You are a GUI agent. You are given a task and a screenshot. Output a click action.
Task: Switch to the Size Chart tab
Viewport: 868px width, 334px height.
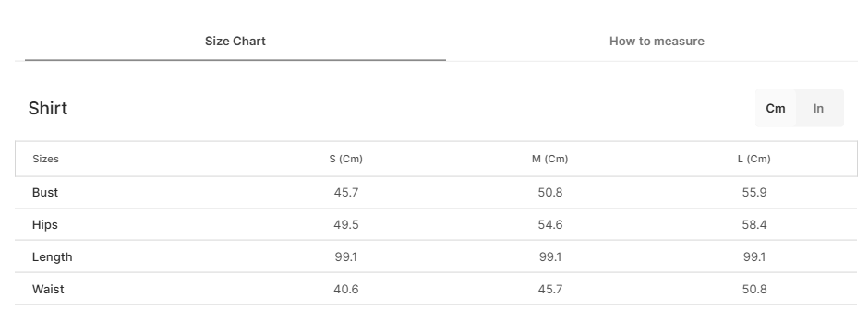(x=235, y=42)
